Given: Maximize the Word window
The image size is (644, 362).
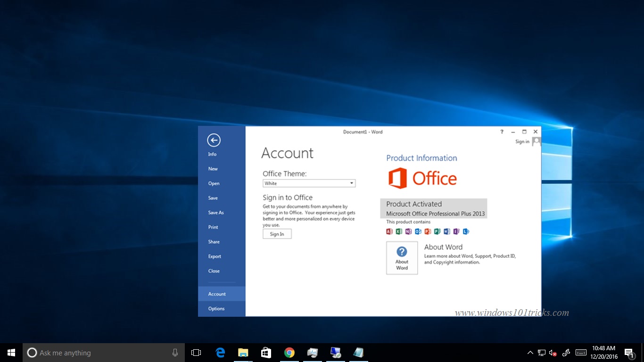Looking at the screenshot, I should [x=524, y=132].
